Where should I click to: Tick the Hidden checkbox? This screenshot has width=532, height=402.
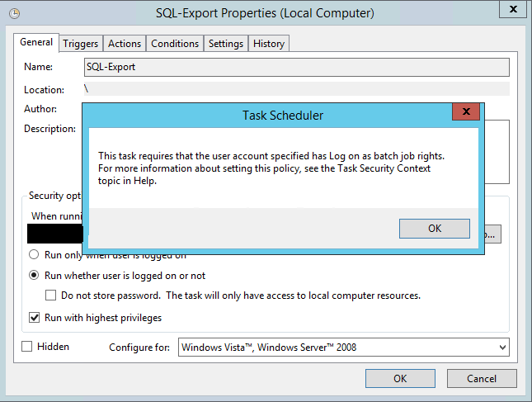click(x=27, y=347)
